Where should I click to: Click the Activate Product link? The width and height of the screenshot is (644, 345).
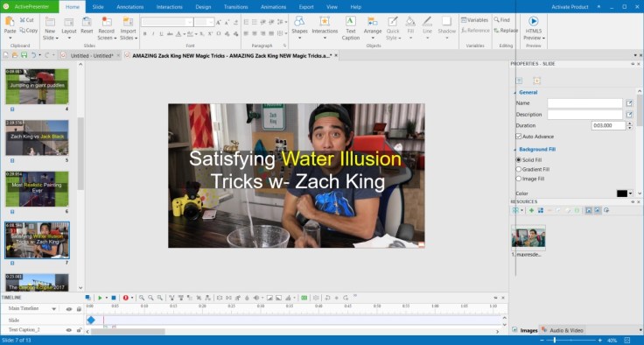point(570,7)
